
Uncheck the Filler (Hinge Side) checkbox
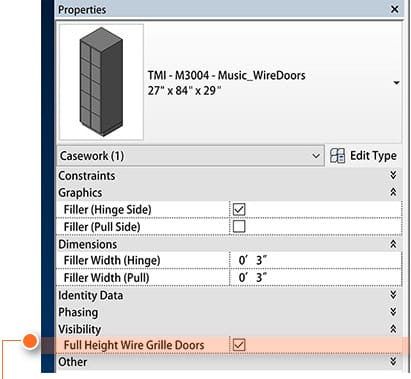click(239, 209)
